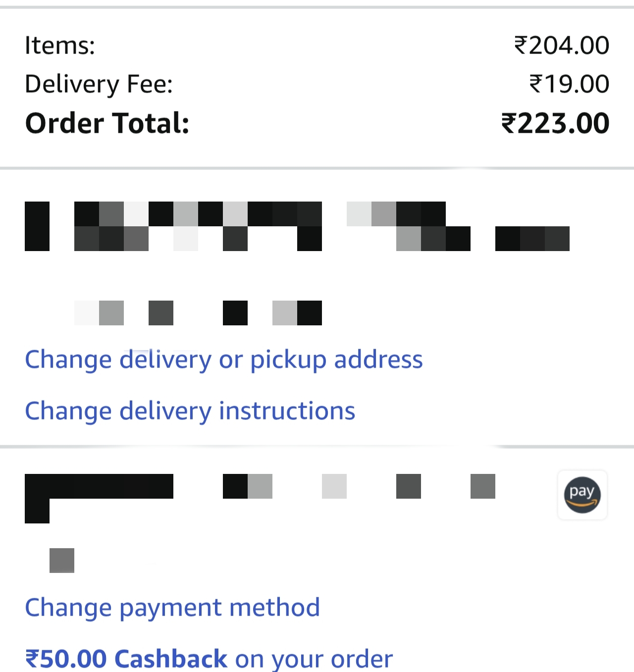
Task: Open Change delivery or pickup address
Action: pos(224,360)
